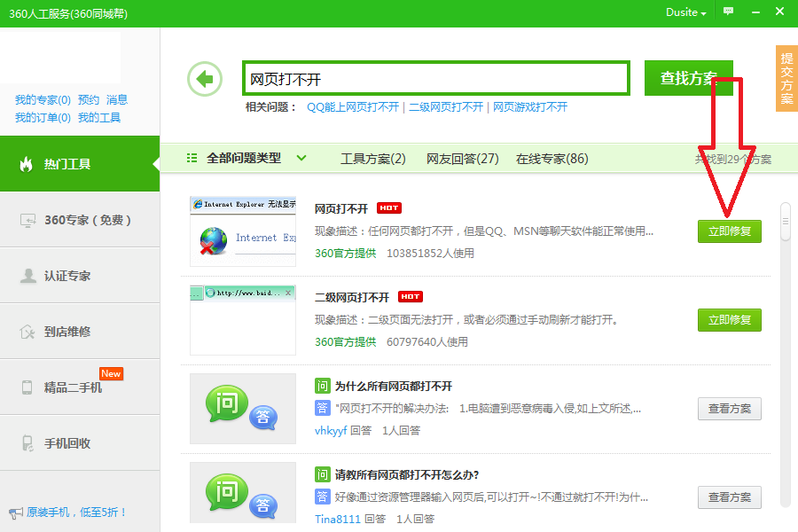The height and width of the screenshot is (532, 798).
Task: Click the list icon beside 全部问题类型
Action: pyautogui.click(x=192, y=159)
